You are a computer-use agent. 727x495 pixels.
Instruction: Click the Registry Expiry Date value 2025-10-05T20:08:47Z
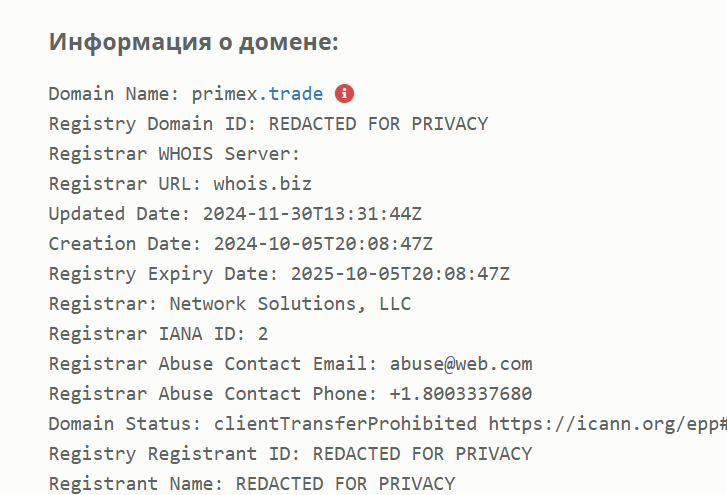400,274
